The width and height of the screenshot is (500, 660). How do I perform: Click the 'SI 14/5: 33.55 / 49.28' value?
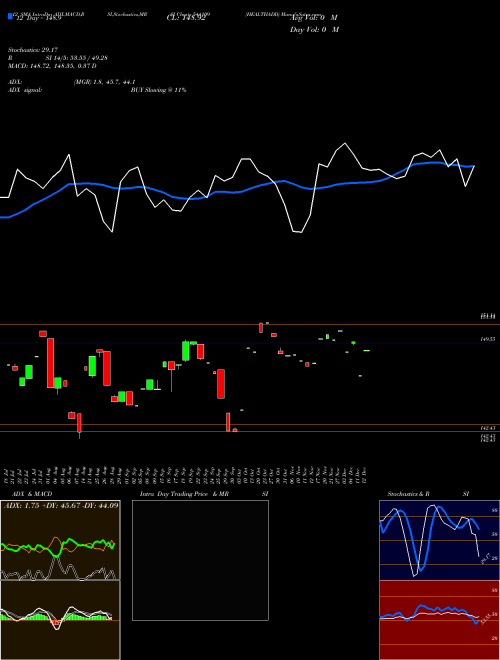pos(77,58)
